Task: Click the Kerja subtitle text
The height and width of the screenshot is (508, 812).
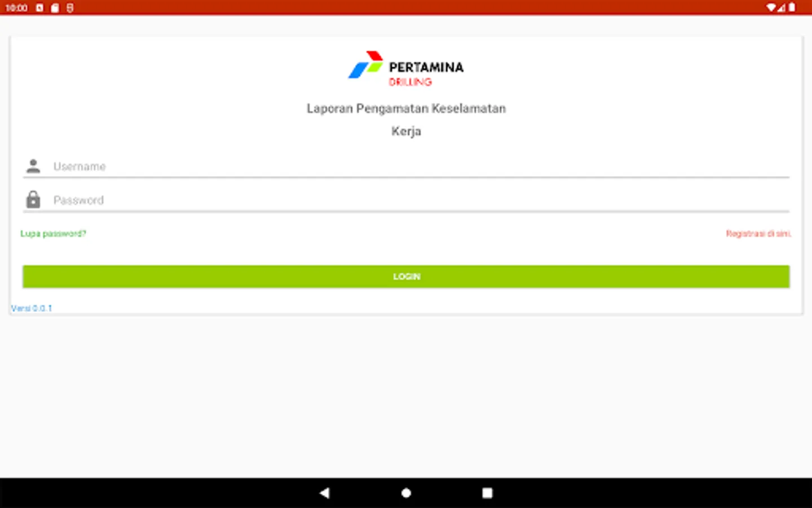Action: tap(406, 132)
